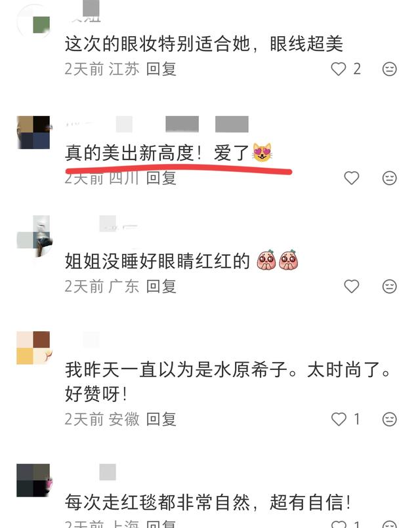Tap 回复 on the 四川 comment

(x=161, y=178)
